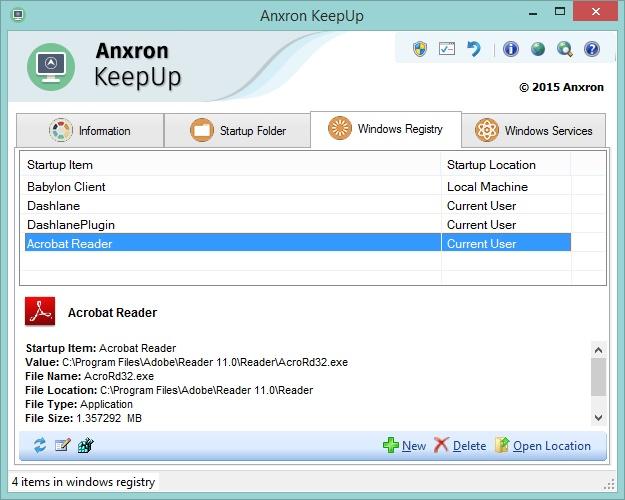Image resolution: width=625 pixels, height=500 pixels.
Task: Click the registry cubes icon in bottom toolbar
Action: coord(86,445)
